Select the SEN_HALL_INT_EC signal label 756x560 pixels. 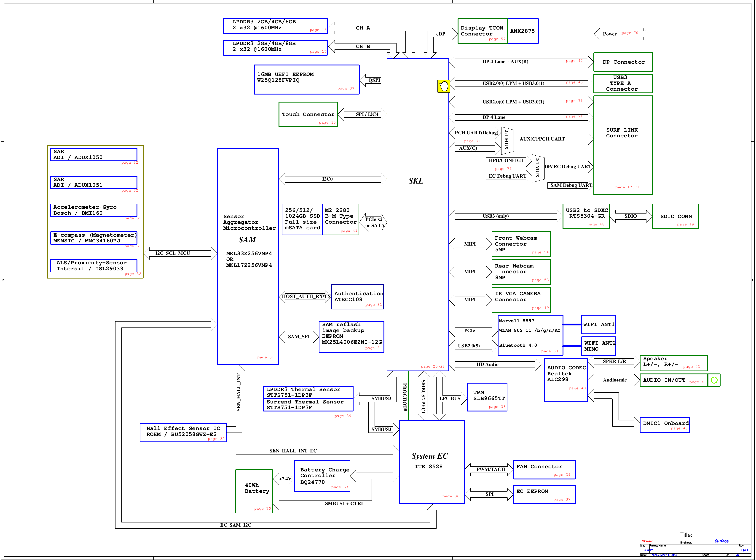coord(293,451)
